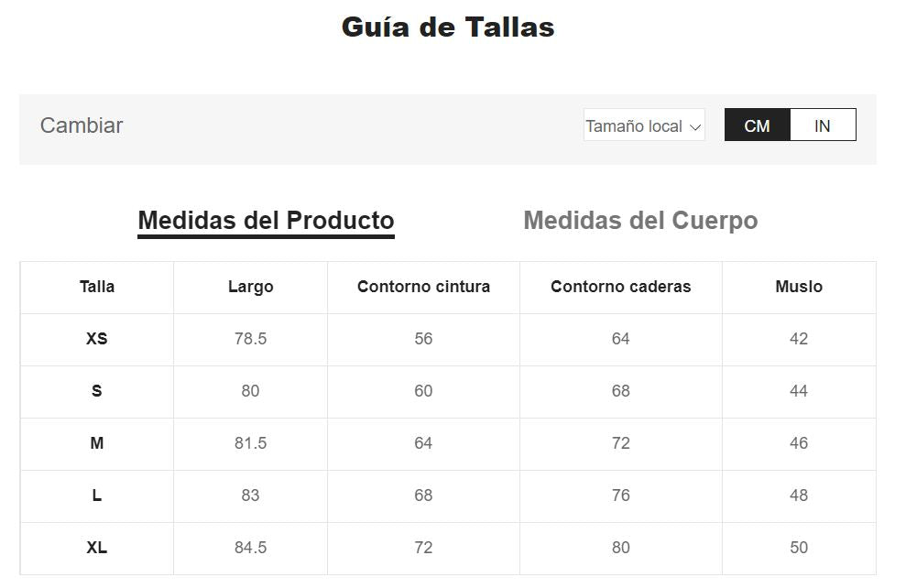Click the Cambiar label
Image resolution: width=906 pixels, height=588 pixels.
(82, 125)
